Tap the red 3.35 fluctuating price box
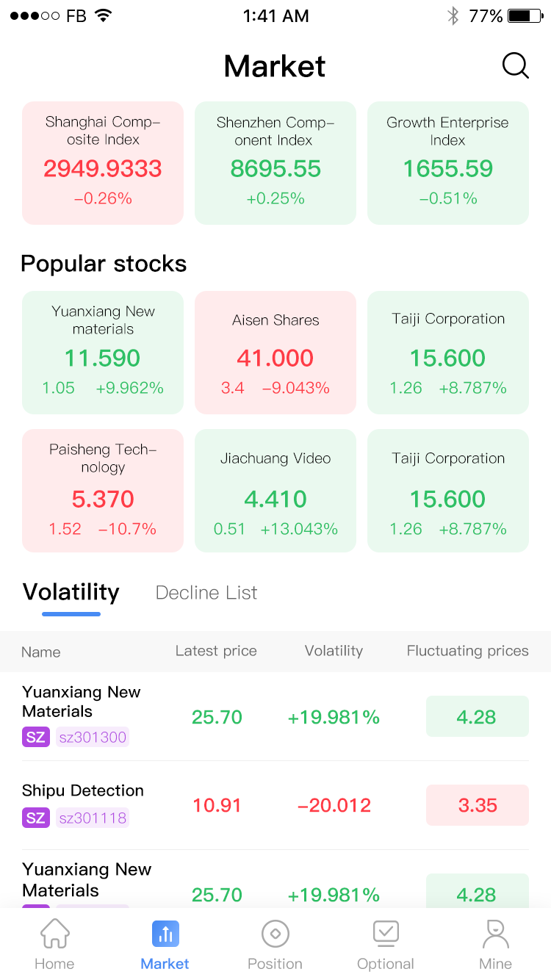 [x=478, y=805]
